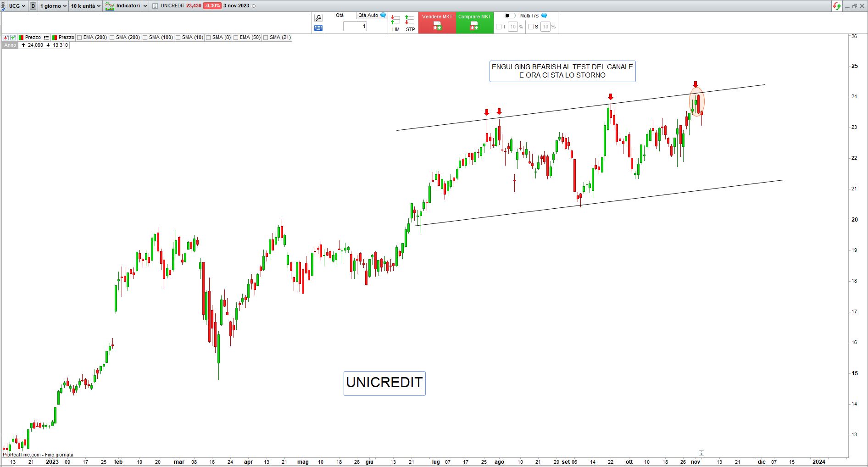Expand the 1 giorno timeframe dropdown

point(53,6)
